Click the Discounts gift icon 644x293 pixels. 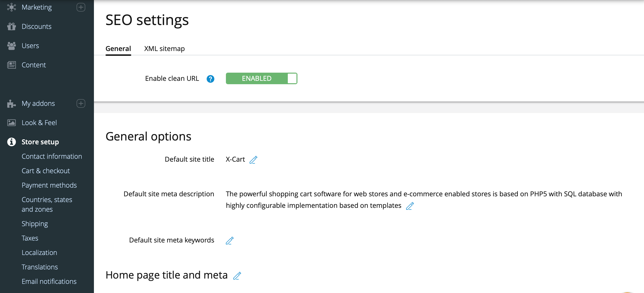(x=12, y=26)
